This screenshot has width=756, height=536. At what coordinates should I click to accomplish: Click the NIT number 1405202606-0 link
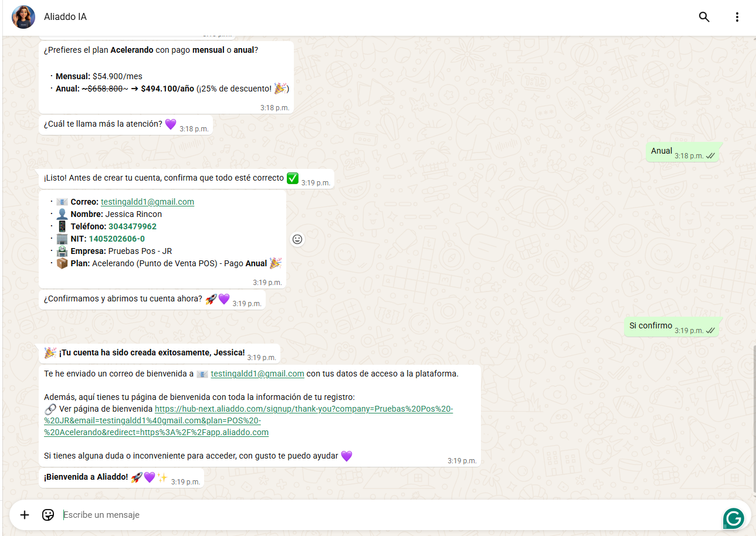117,239
